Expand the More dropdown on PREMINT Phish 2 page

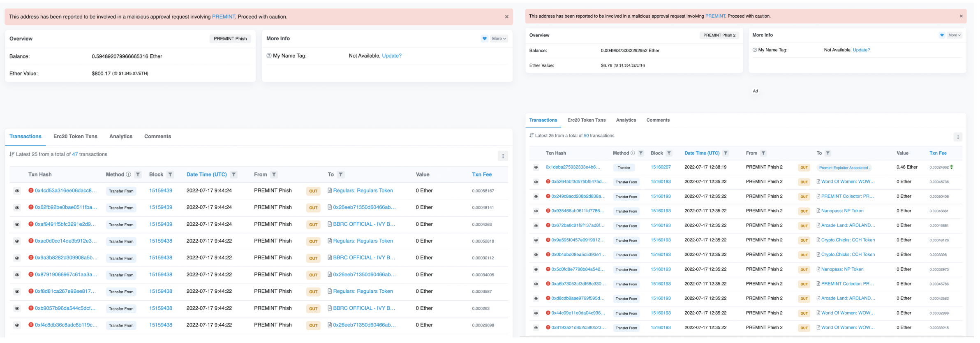tap(955, 35)
